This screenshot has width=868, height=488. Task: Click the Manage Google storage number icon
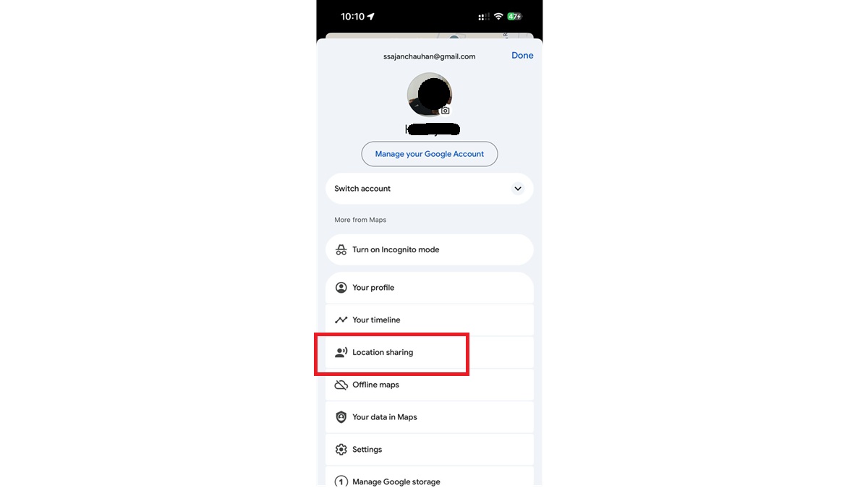click(341, 481)
